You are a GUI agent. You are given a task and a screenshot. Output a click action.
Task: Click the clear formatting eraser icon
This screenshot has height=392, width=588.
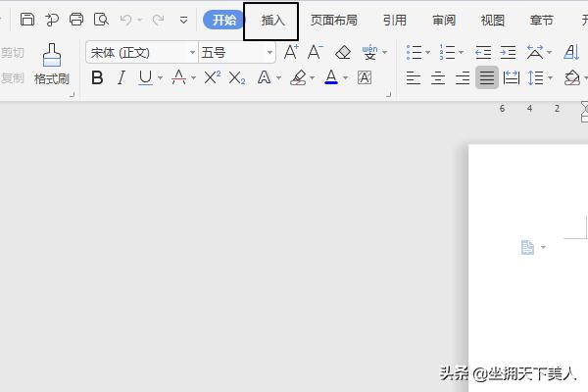(343, 53)
